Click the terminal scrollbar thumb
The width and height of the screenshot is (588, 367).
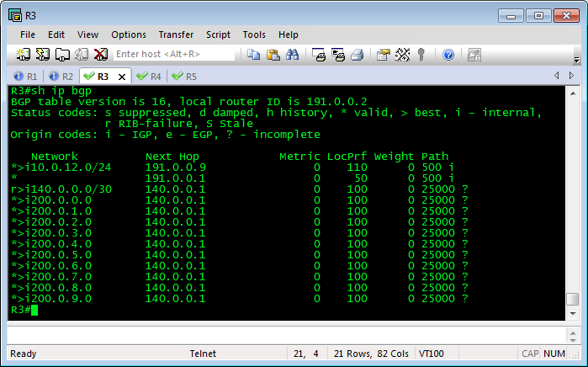[573, 299]
